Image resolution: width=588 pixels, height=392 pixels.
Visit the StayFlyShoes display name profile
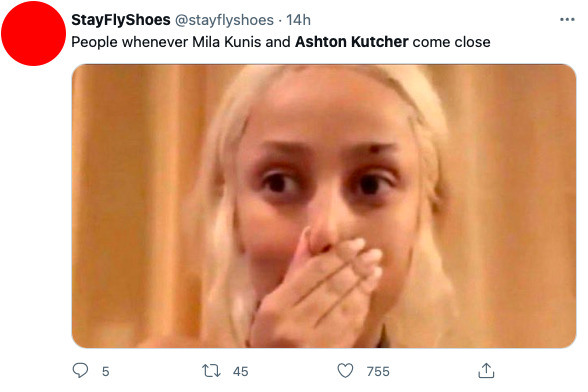121,20
